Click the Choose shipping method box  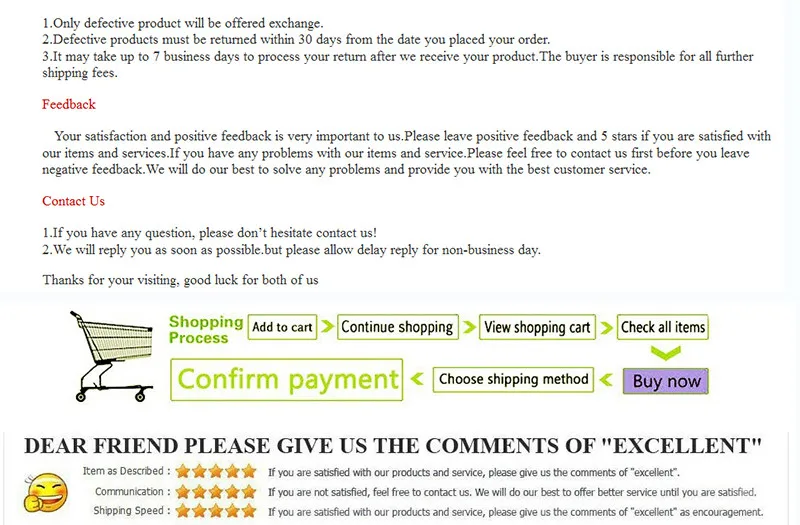[x=514, y=379]
